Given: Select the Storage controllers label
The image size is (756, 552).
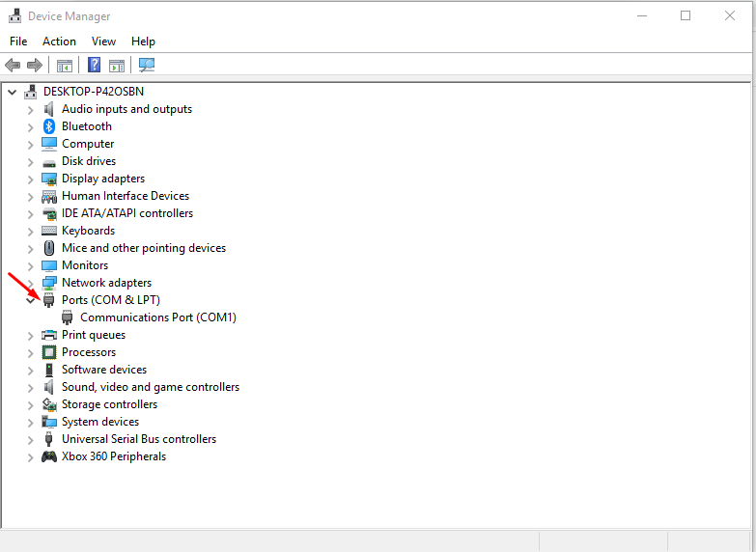Looking at the screenshot, I should 109,404.
